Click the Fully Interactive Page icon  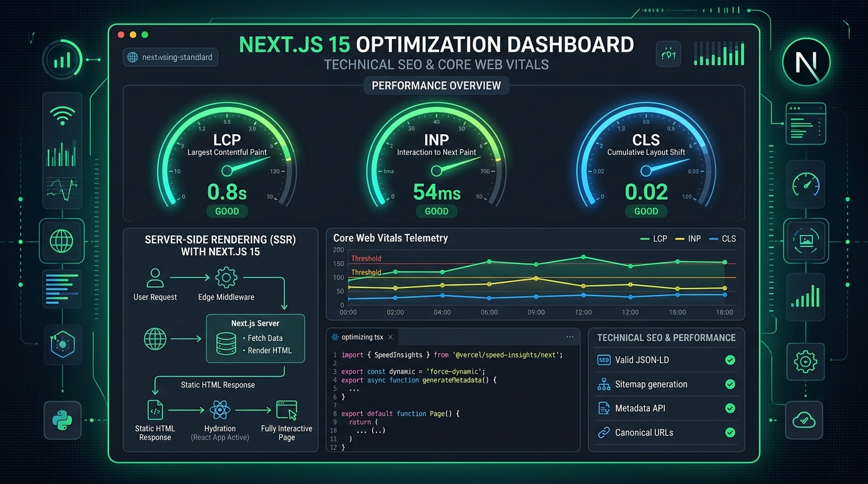(286, 410)
